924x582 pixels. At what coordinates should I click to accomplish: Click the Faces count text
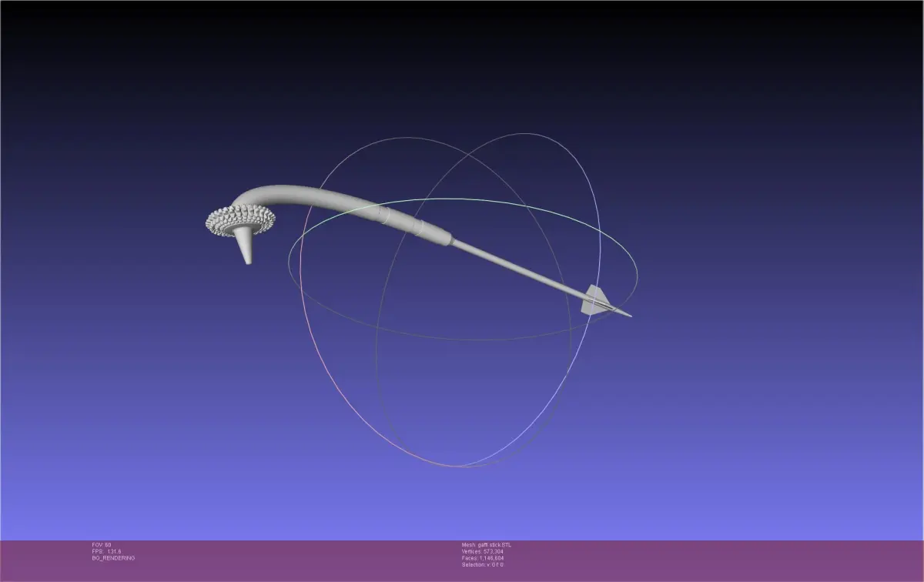click(483, 558)
